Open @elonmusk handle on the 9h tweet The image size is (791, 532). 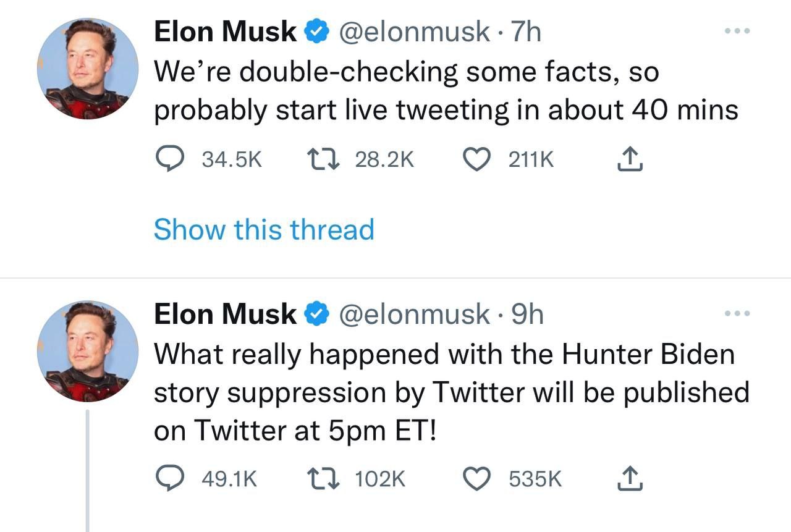pos(414,315)
